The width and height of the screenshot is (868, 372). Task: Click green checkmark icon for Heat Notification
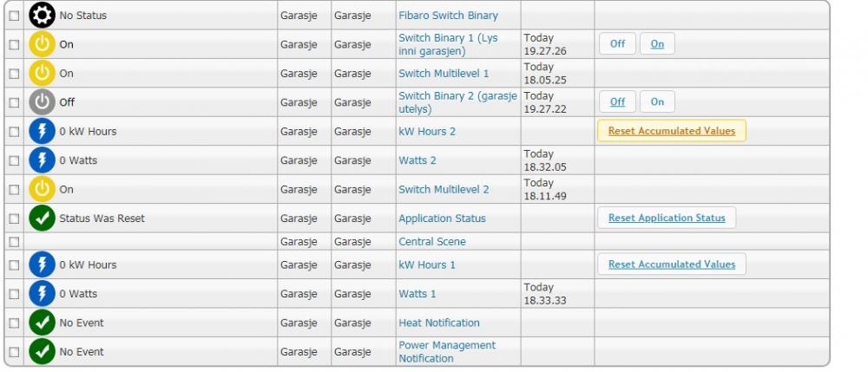click(x=42, y=323)
